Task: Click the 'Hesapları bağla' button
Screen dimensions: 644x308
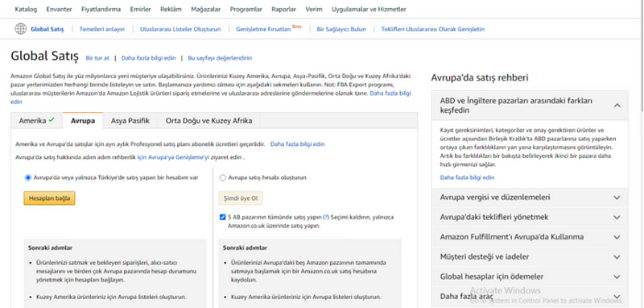Action: pos(49,198)
